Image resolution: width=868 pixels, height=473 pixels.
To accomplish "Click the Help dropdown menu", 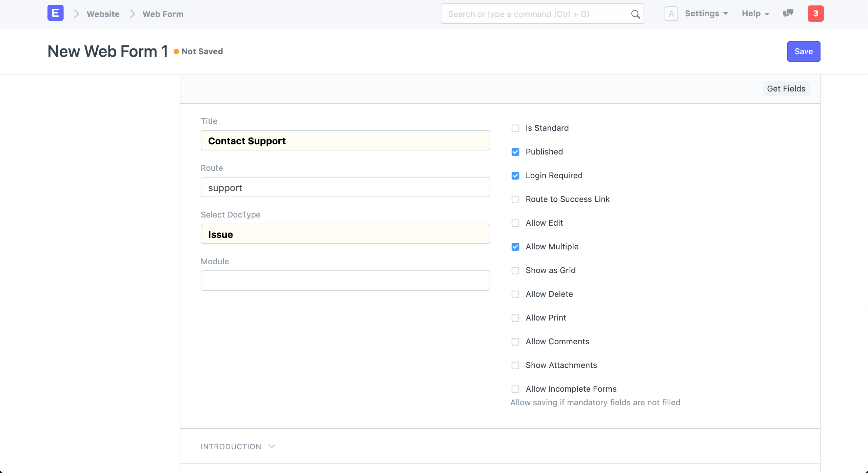I will 754,14.
